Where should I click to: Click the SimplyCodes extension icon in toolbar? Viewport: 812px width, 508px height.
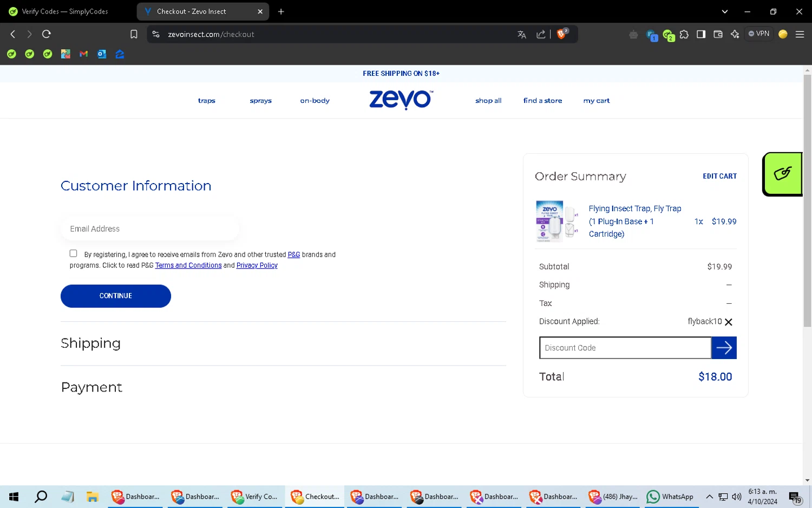tap(669, 35)
